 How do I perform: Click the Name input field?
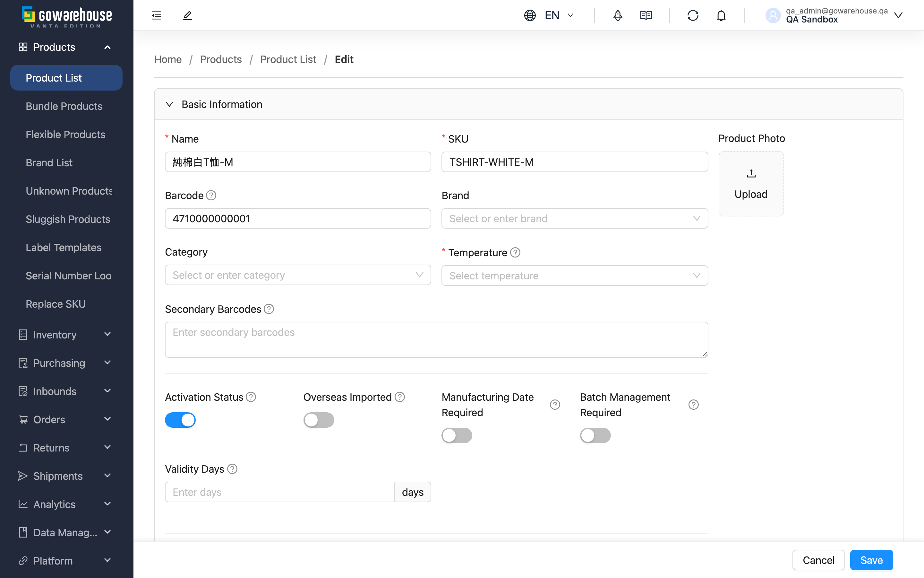coord(298,162)
